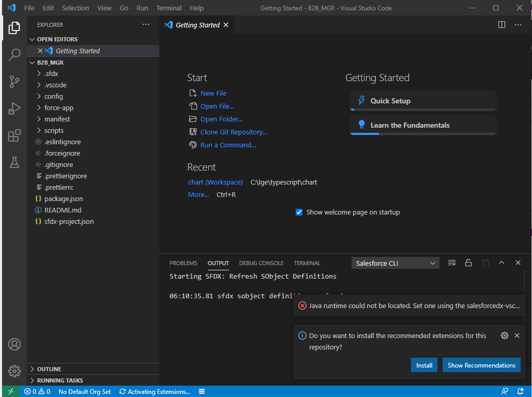Uncheck Show welcome page on startup

click(x=299, y=212)
